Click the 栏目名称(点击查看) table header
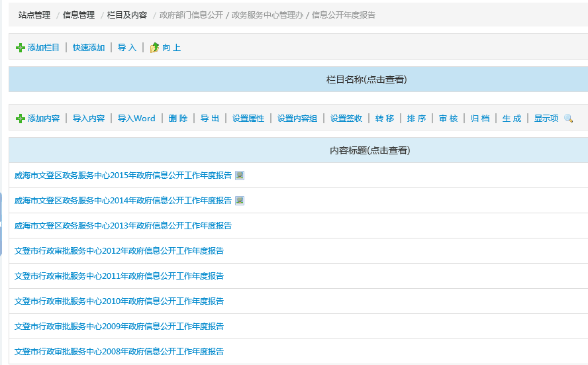This screenshot has width=588, height=365. point(366,79)
